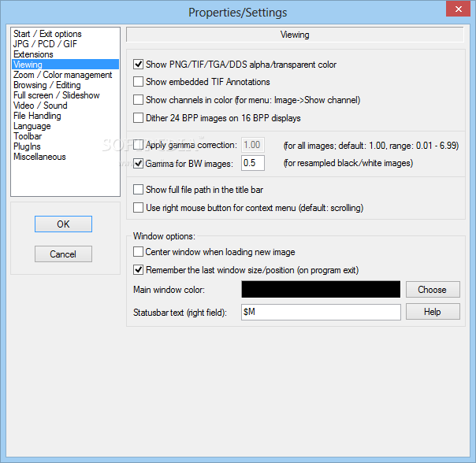Viewport: 476px width, 463px height.
Task: Check Show full file path in title bar
Action: 138,190
